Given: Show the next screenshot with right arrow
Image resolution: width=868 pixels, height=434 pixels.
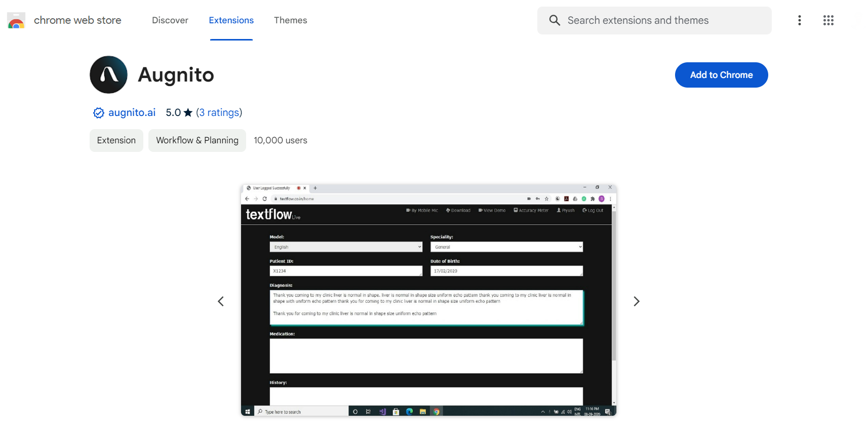Looking at the screenshot, I should pos(637,301).
